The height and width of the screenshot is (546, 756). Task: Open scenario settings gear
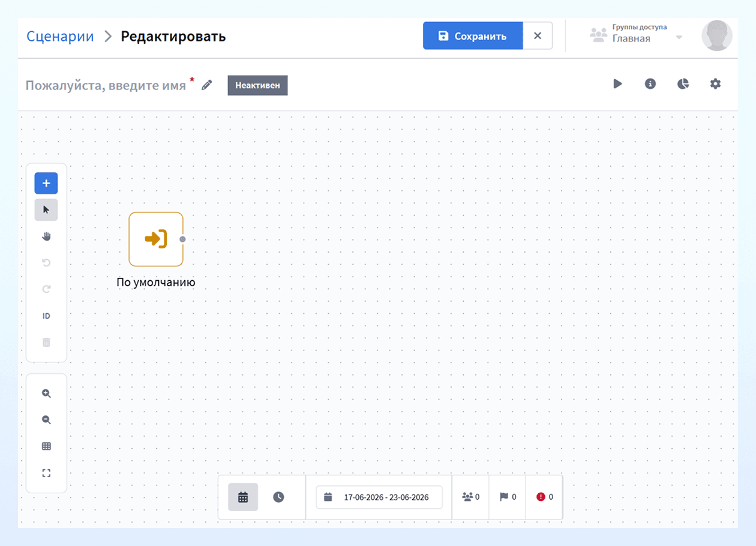point(715,84)
